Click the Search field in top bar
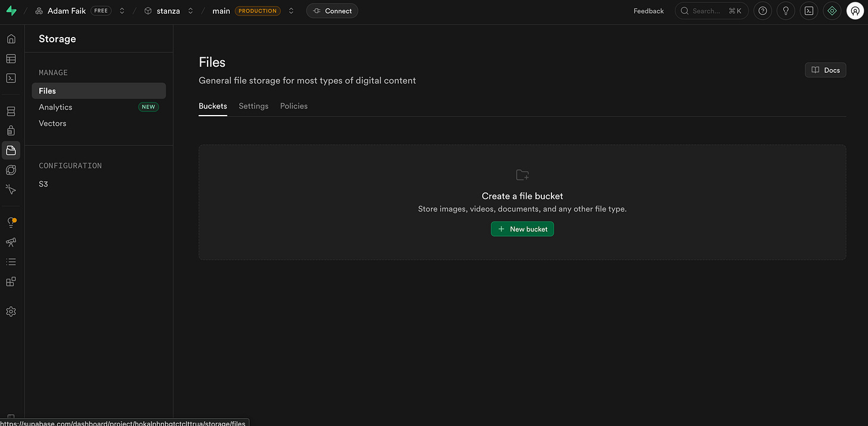Viewport: 868px width, 426px height. (712, 11)
